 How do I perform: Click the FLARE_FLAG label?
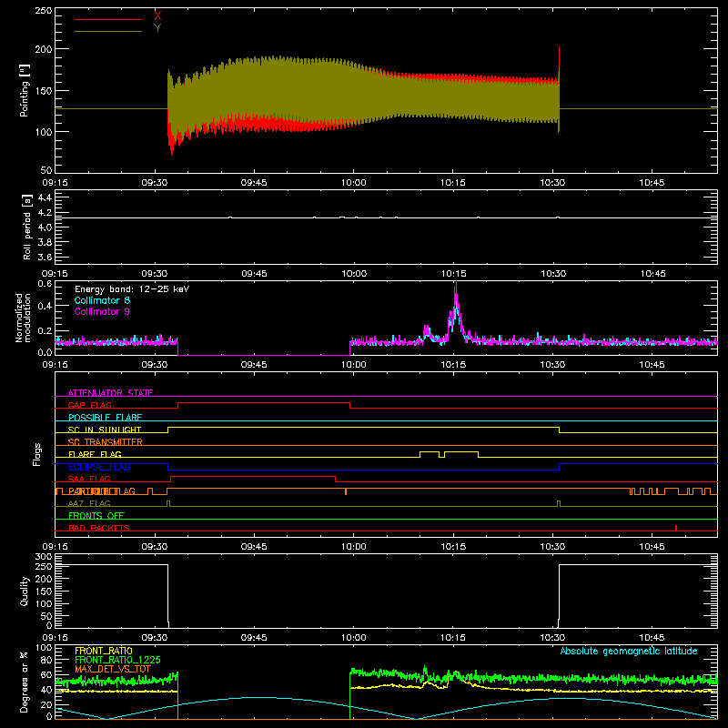(x=95, y=454)
